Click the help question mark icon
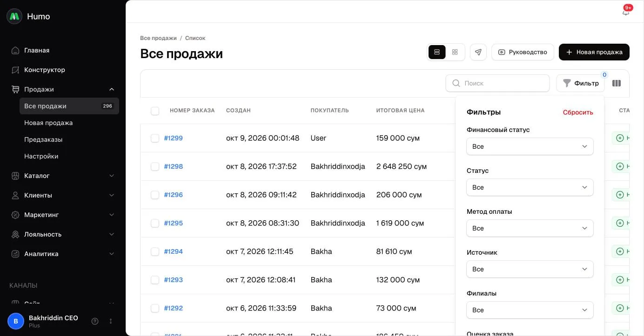 point(95,321)
